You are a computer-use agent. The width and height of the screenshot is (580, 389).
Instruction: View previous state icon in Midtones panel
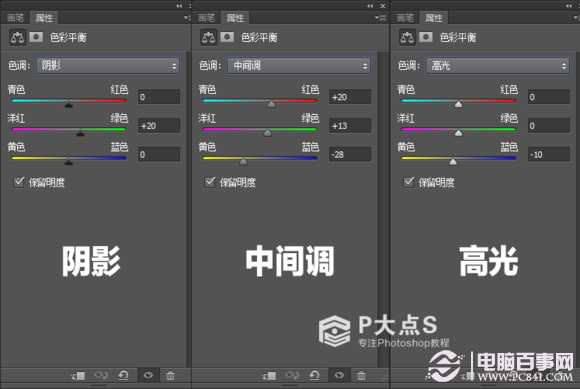pos(291,376)
